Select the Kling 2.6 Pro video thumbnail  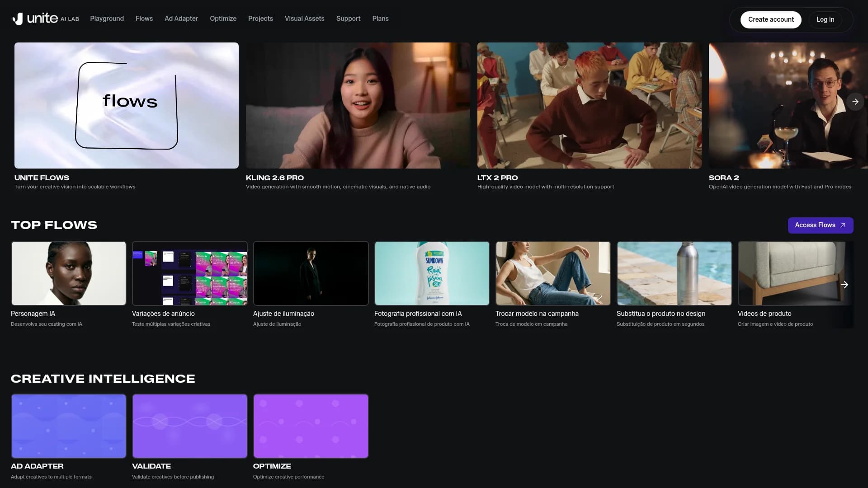click(358, 105)
